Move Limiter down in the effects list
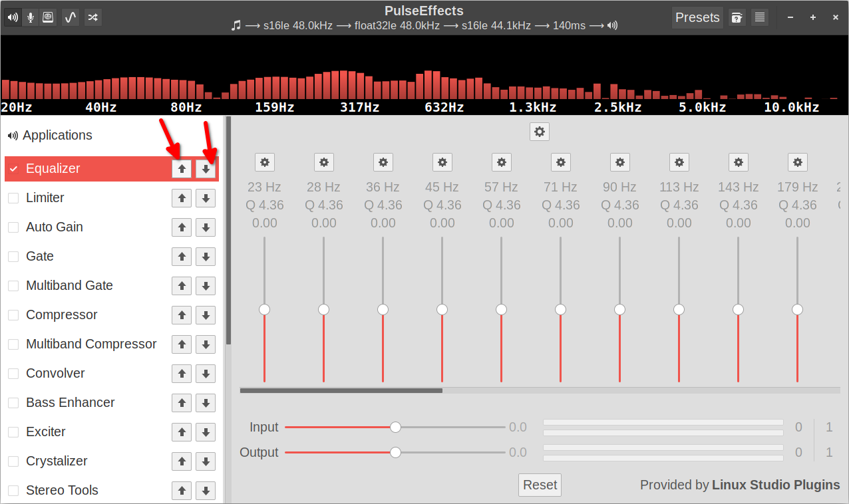Image resolution: width=849 pixels, height=504 pixels. pos(206,198)
